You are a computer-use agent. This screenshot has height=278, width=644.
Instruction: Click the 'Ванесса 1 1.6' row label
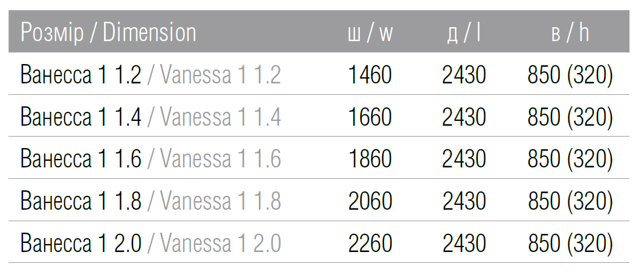pos(81,159)
